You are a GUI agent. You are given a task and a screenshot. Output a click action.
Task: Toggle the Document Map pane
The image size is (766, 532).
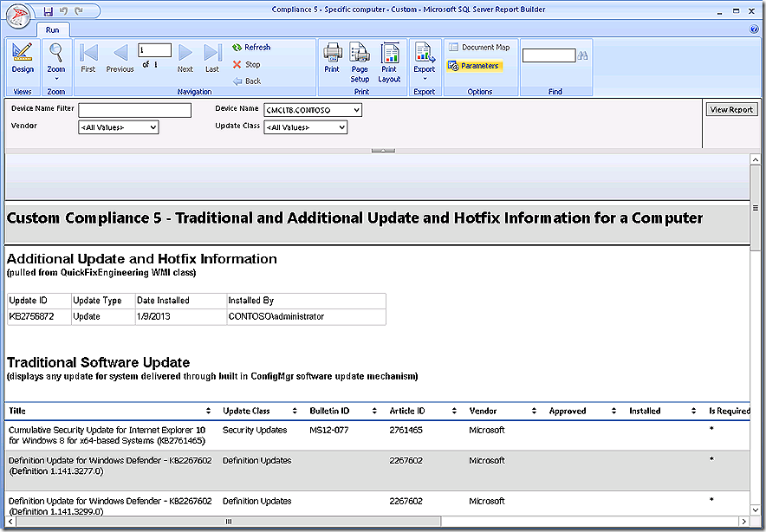tap(478, 48)
